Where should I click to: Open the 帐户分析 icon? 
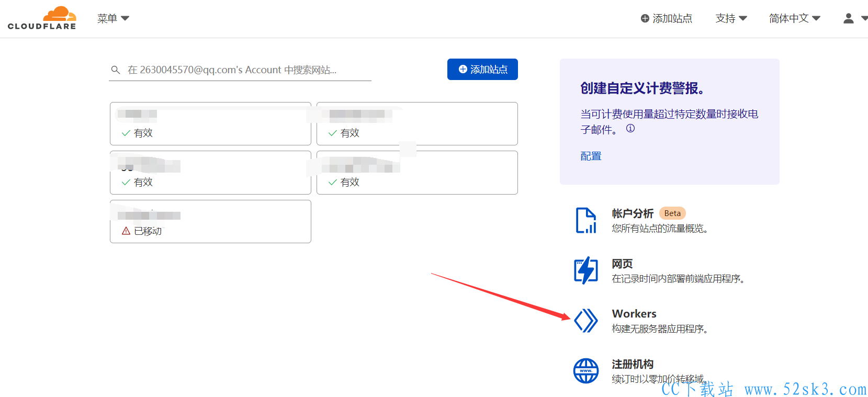(586, 220)
